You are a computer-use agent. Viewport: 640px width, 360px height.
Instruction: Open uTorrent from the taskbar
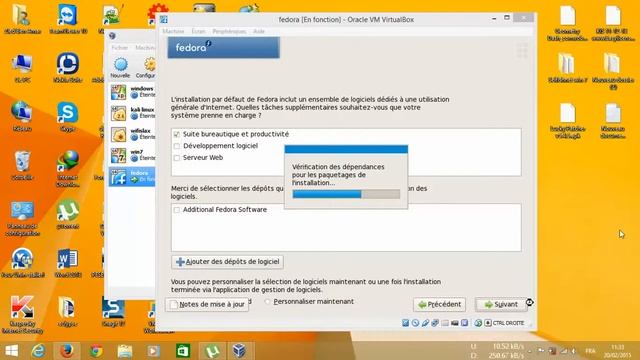point(212,351)
